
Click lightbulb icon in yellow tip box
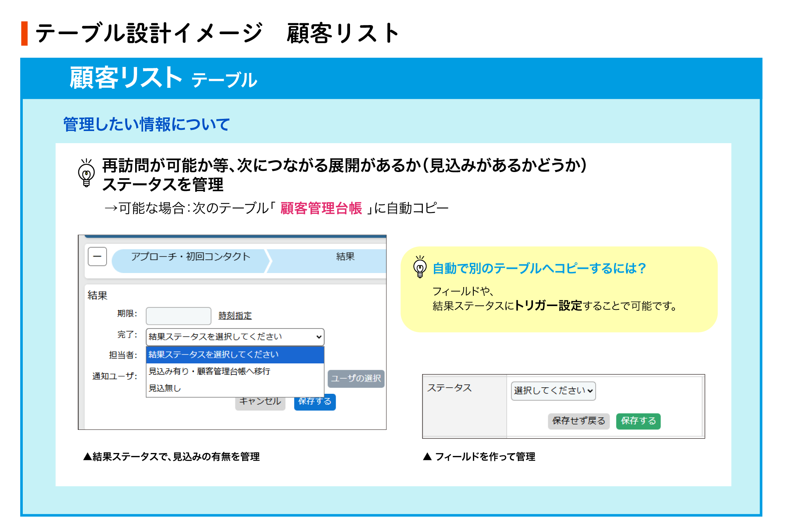coord(419,267)
